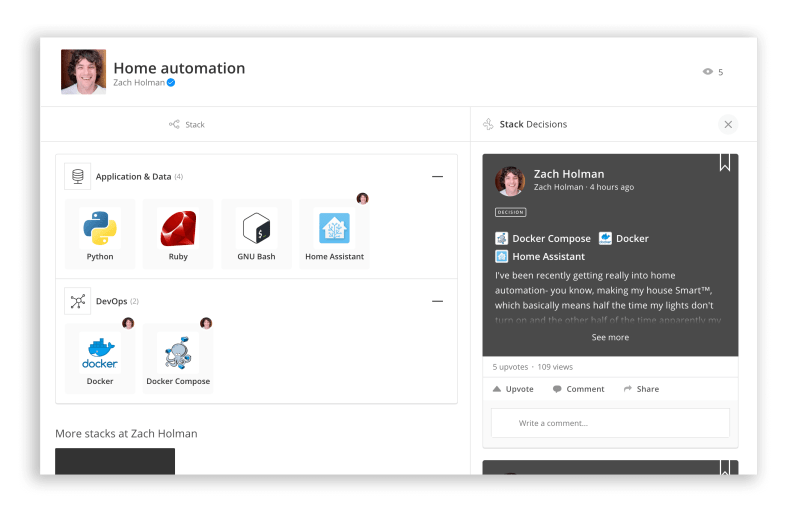
Task: Click the Stack Decisions panel icon
Action: click(x=488, y=124)
